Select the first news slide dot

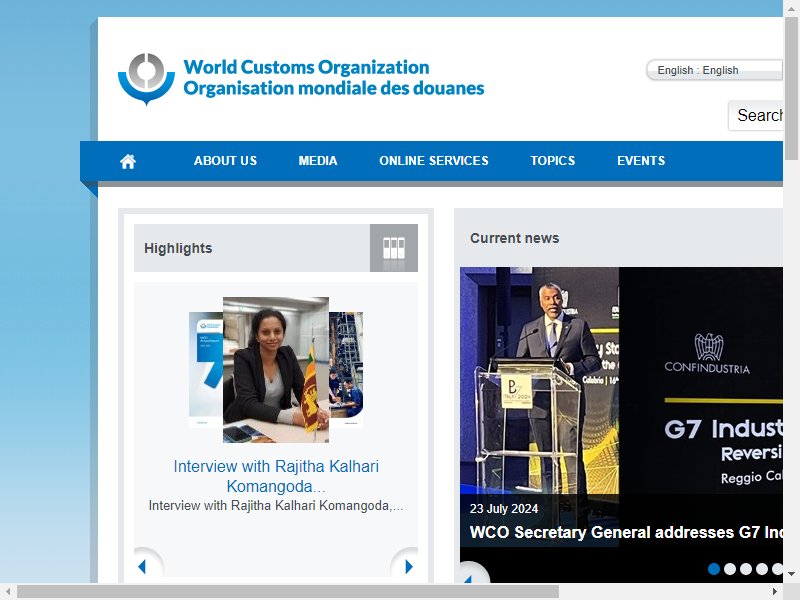(x=714, y=568)
